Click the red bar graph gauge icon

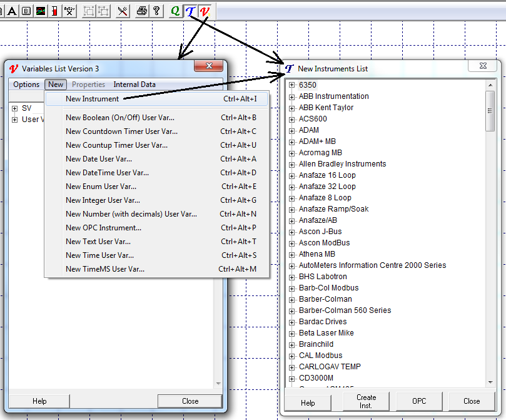54,11
